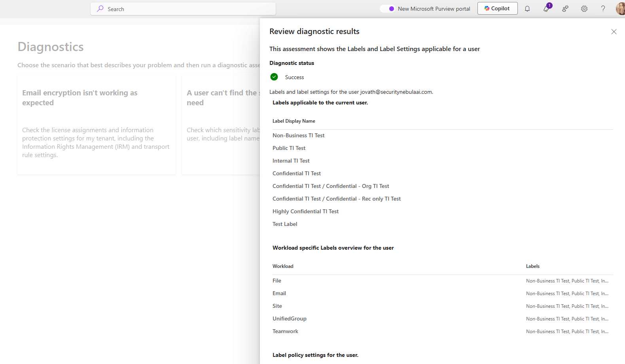This screenshot has width=625, height=364.
Task: Open the Email encryption isn't working card
Action: 96,125
